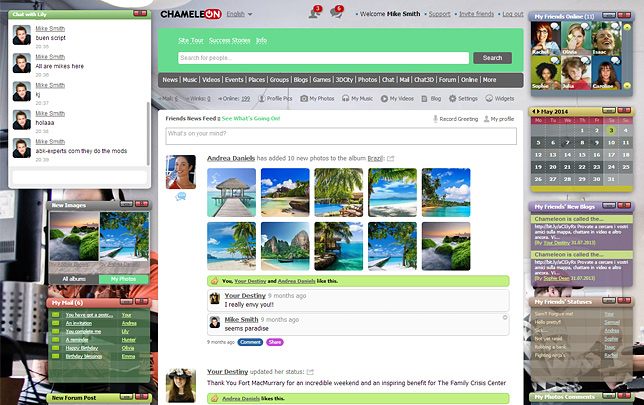Image resolution: width=644 pixels, height=405 pixels.
Task: Open Andrea Daniels profile link in feed
Action: coord(231,158)
